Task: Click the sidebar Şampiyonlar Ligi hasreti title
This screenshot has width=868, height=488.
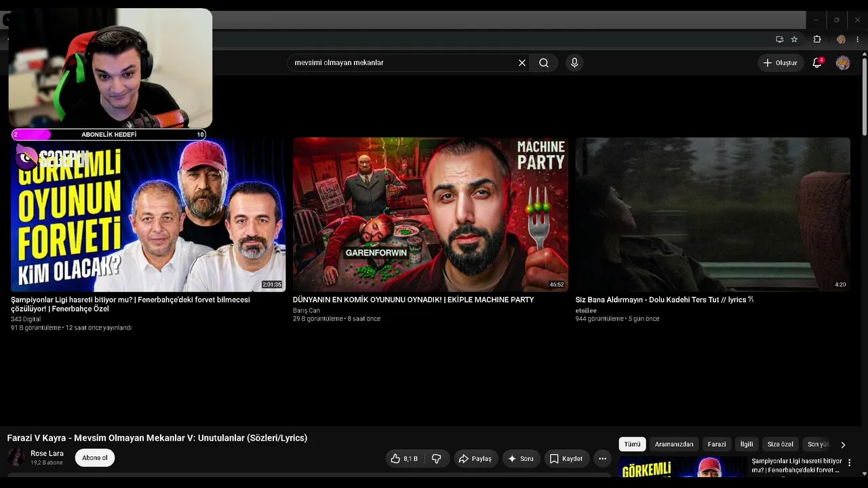Action: 797,466
